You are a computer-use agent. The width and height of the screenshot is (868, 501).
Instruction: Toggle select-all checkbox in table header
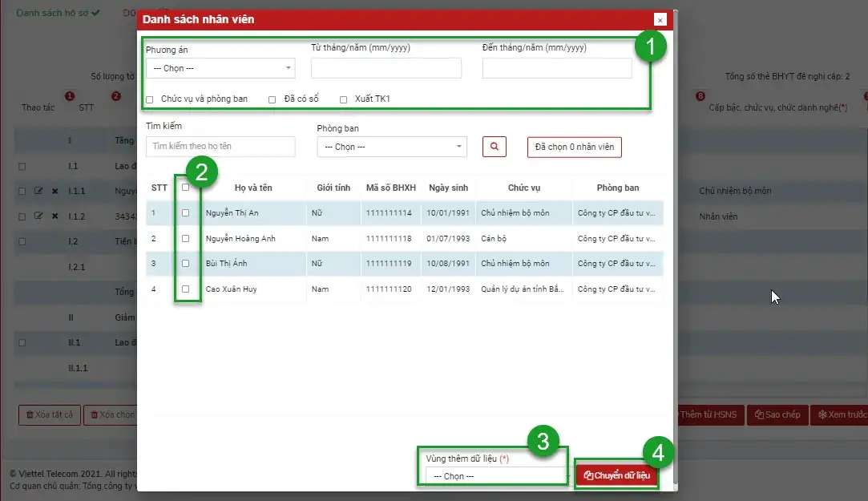pyautogui.click(x=185, y=188)
